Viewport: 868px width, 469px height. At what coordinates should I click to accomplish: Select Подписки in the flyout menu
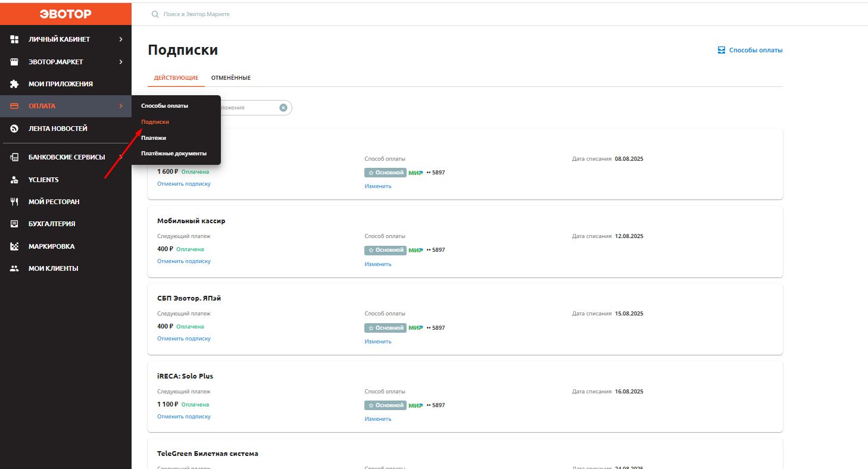(155, 122)
